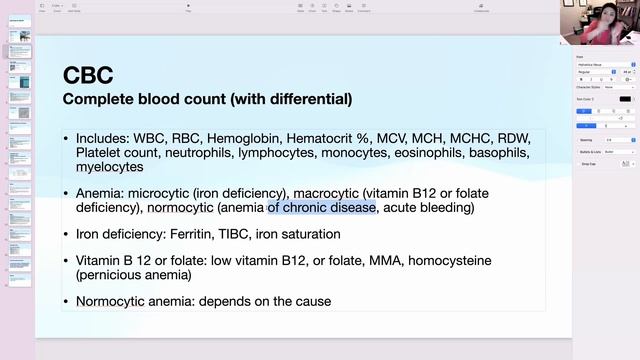Add a Text box from toolbar
Screen dimensions: 640x360
coord(324,7)
